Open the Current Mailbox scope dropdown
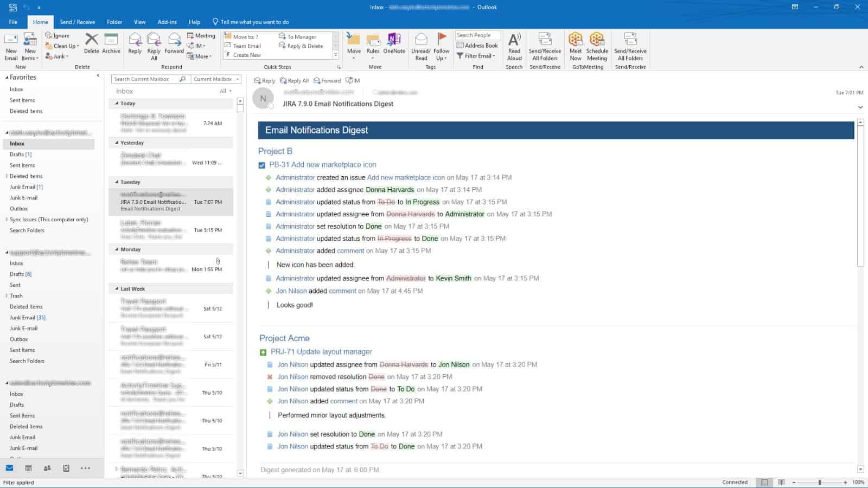Screen dimensions: 868x488 pyautogui.click(x=215, y=79)
